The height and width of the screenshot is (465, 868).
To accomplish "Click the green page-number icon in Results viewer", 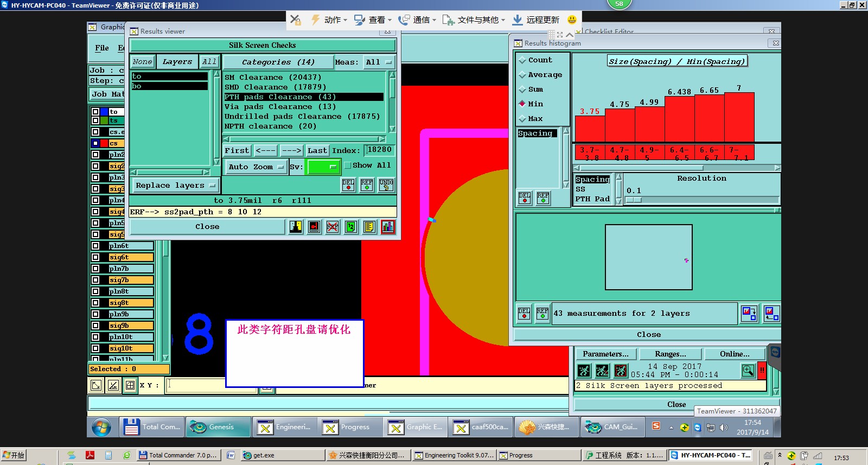I will (x=351, y=227).
